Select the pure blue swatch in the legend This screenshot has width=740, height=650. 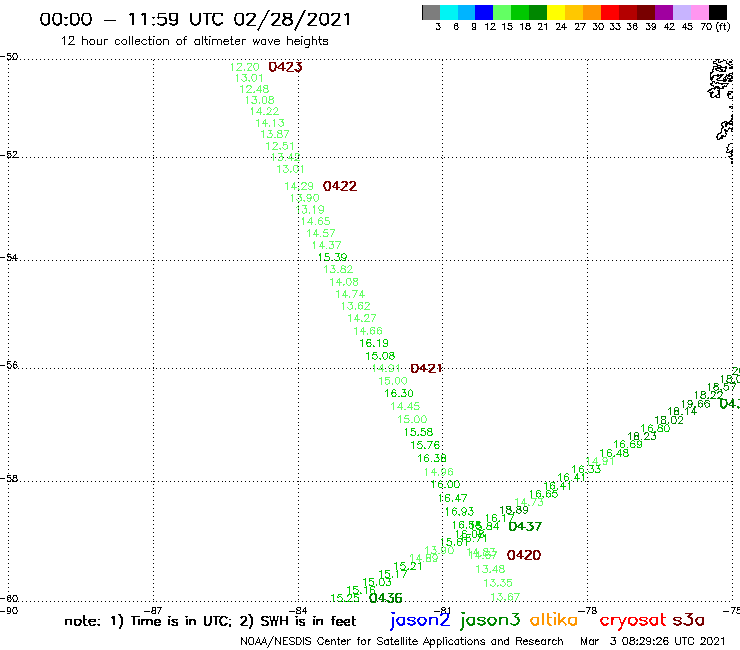484,12
